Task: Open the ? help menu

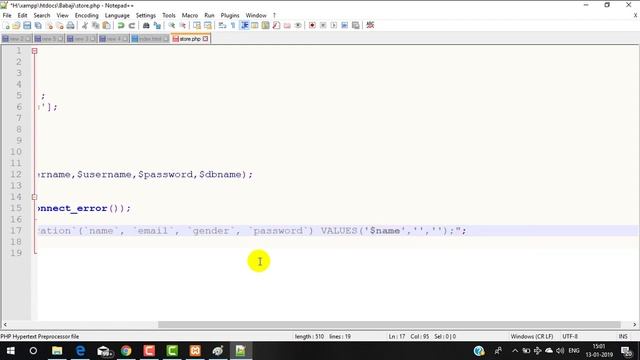Action: coord(274,16)
